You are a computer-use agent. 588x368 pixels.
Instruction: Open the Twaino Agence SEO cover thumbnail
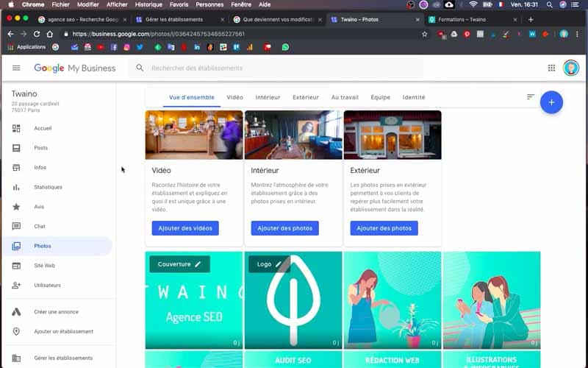pyautogui.click(x=194, y=300)
